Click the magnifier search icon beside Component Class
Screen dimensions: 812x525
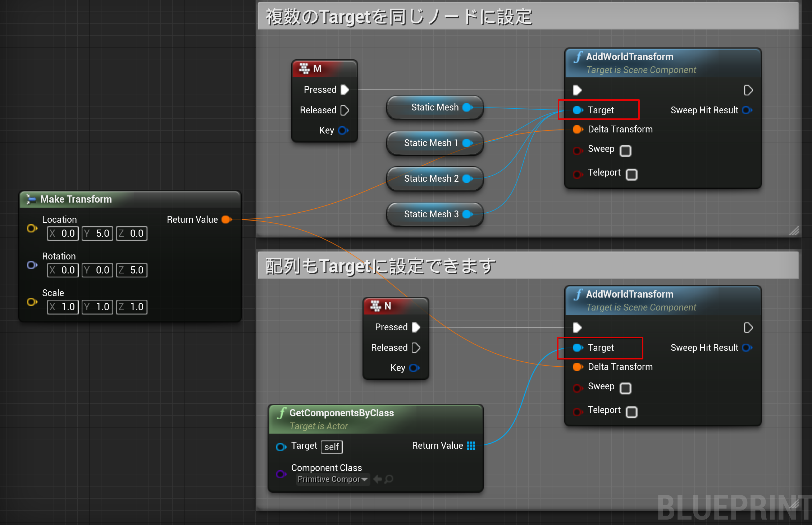click(x=388, y=479)
